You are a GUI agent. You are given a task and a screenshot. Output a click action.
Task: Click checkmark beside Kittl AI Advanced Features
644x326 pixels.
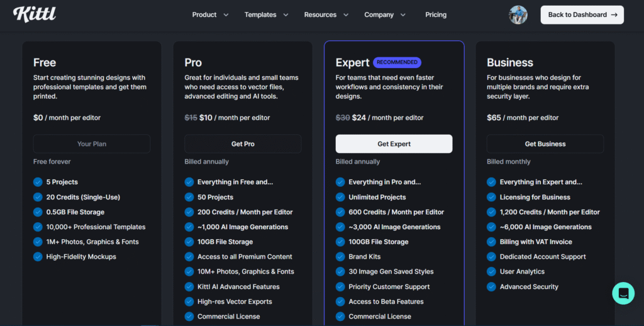pos(189,286)
